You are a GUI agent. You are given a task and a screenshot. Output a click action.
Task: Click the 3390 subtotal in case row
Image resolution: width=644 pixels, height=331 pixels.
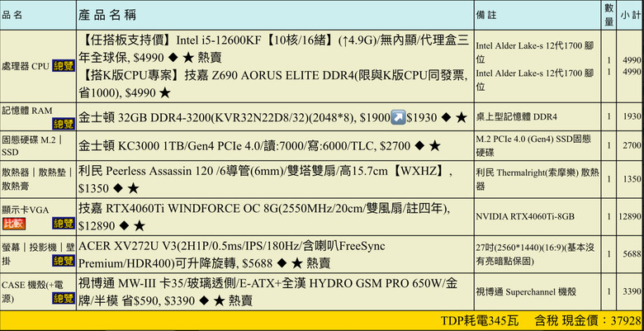[x=632, y=292]
